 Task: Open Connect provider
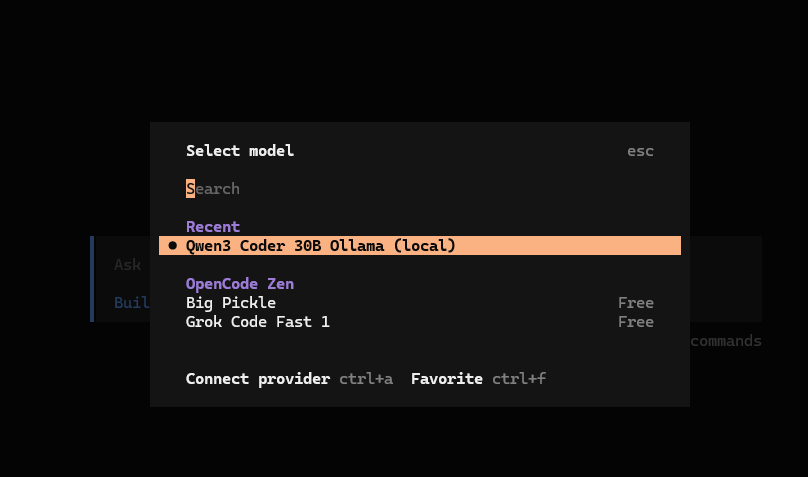(x=258, y=379)
